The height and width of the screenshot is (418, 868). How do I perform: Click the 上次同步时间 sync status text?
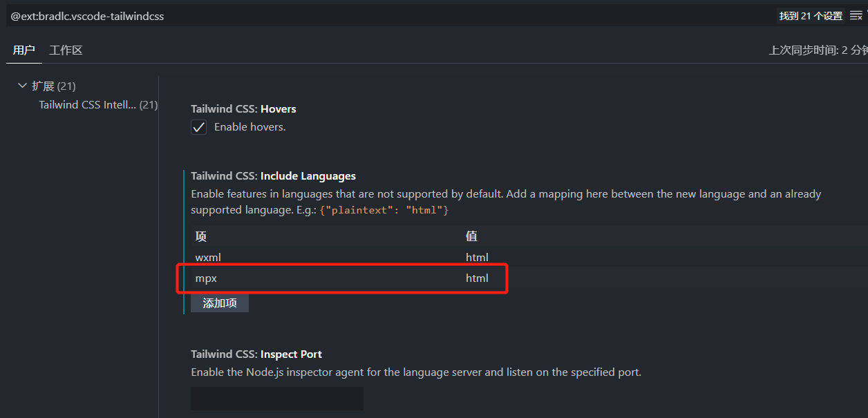click(818, 50)
